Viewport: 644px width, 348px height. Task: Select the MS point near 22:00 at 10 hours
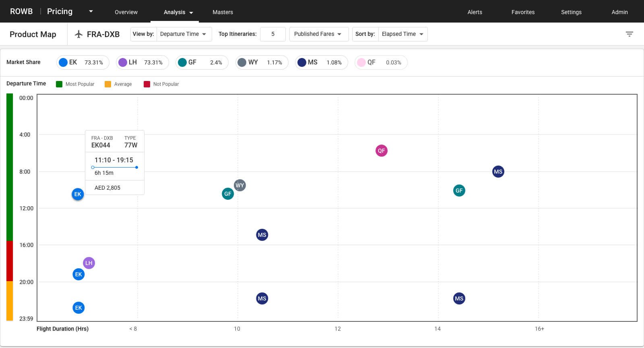pyautogui.click(x=262, y=298)
